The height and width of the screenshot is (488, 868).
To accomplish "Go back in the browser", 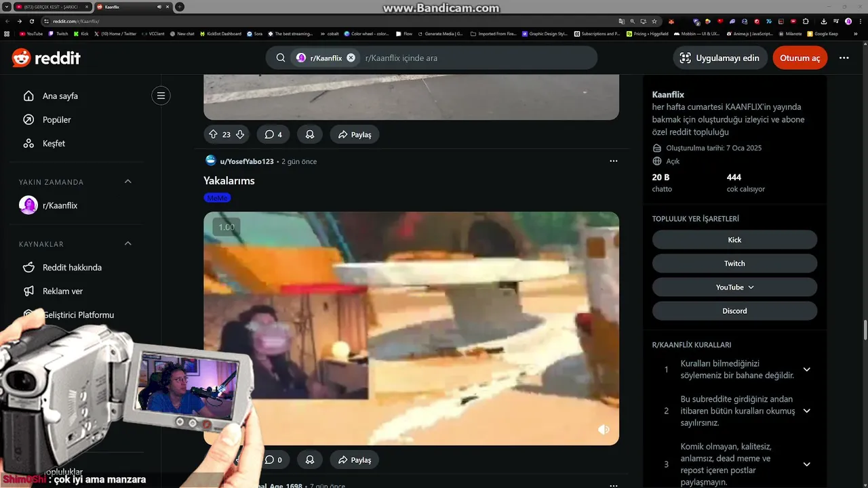I will (x=7, y=21).
